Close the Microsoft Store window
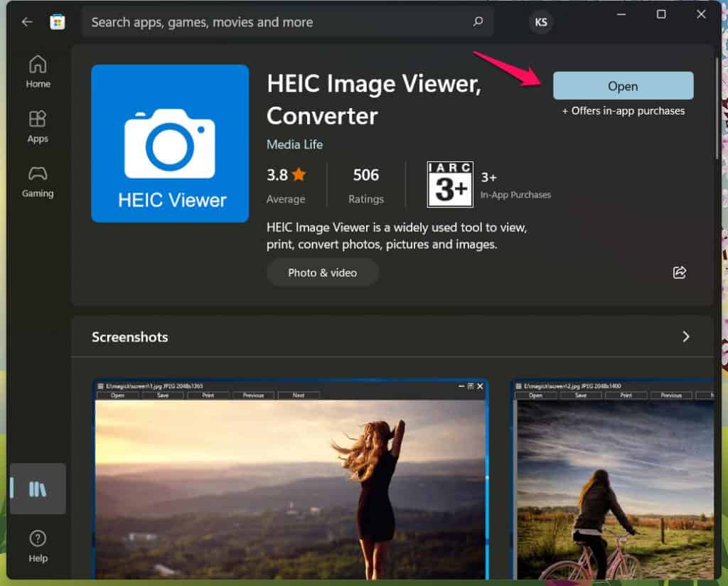The width and height of the screenshot is (728, 586). point(701,14)
